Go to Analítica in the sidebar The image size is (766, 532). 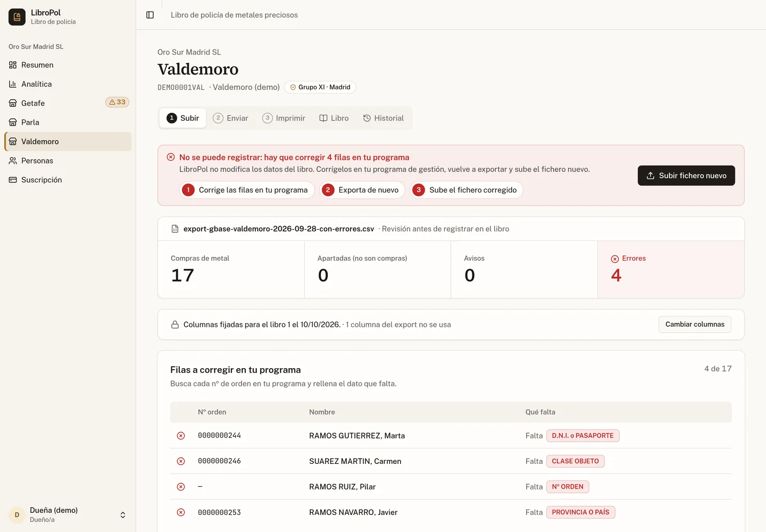pyautogui.click(x=68, y=84)
